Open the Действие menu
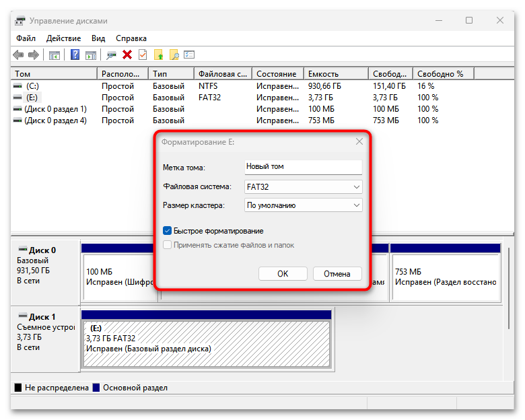 click(x=64, y=38)
